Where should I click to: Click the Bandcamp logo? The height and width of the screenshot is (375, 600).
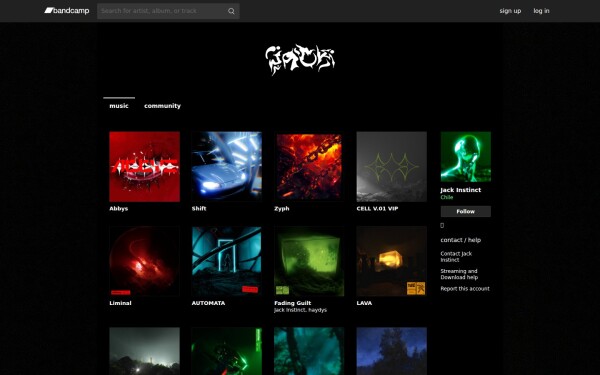(67, 11)
